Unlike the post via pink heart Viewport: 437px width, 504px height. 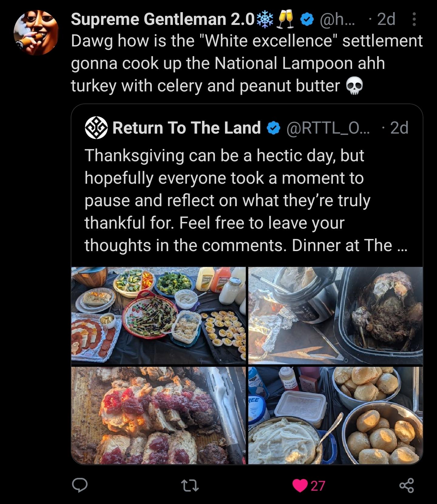tap(300, 485)
